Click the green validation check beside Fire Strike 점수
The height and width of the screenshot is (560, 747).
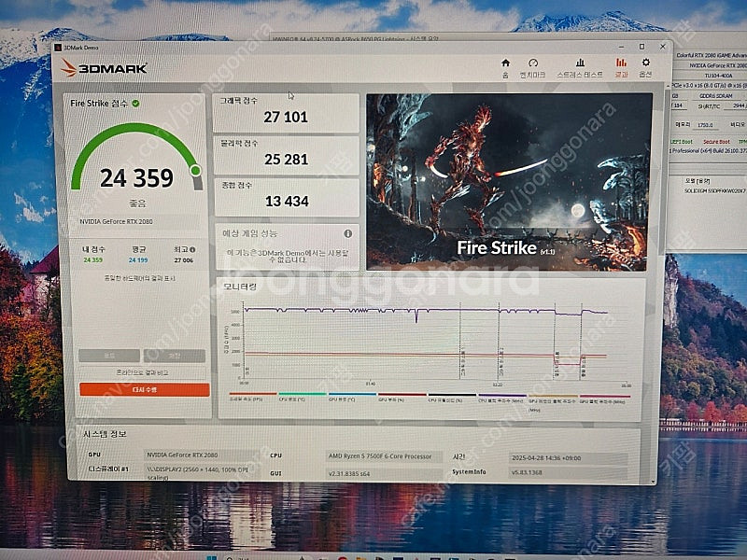tap(135, 104)
